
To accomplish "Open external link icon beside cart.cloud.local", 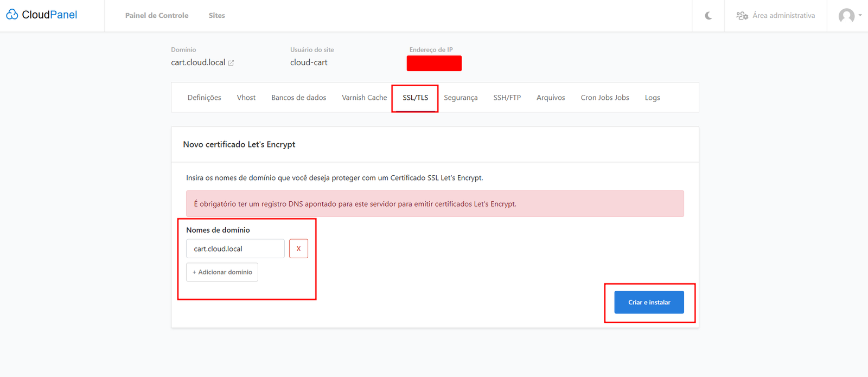I will 231,63.
